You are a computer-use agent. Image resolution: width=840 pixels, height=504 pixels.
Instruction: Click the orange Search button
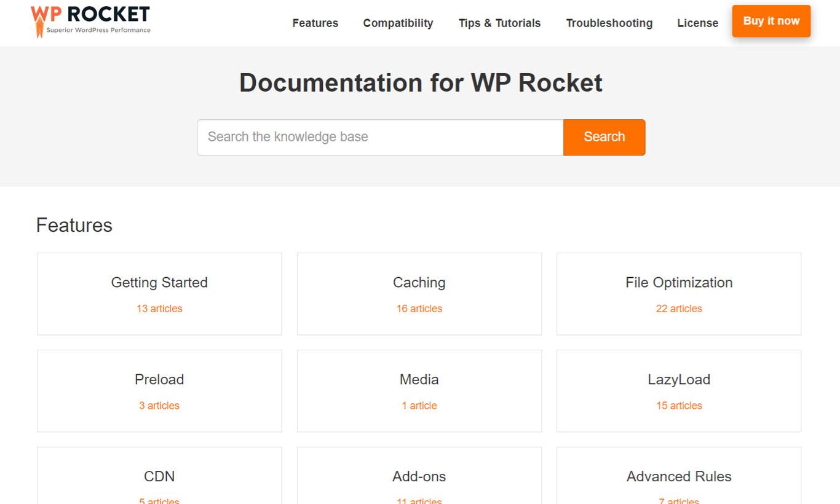coord(604,137)
